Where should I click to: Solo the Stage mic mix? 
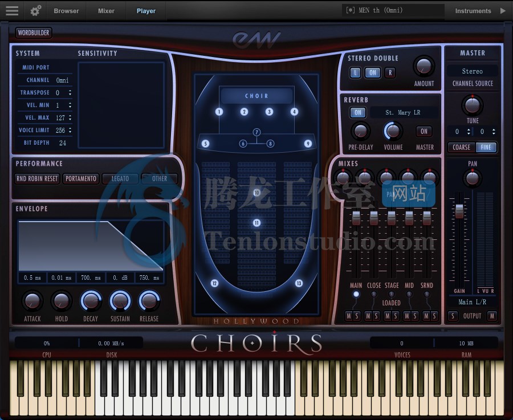click(396, 316)
